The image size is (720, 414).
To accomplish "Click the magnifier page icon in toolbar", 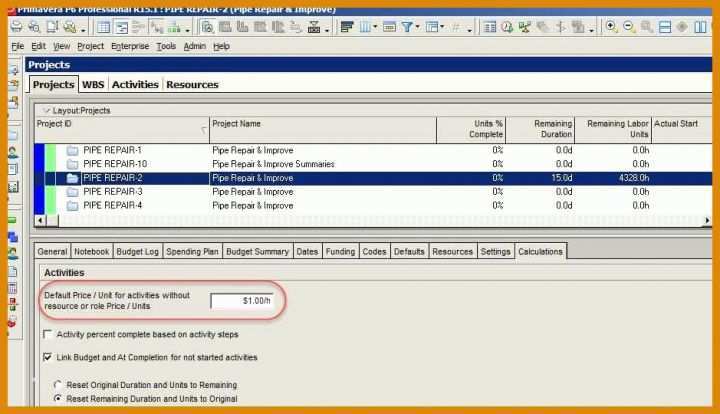I will point(208,27).
